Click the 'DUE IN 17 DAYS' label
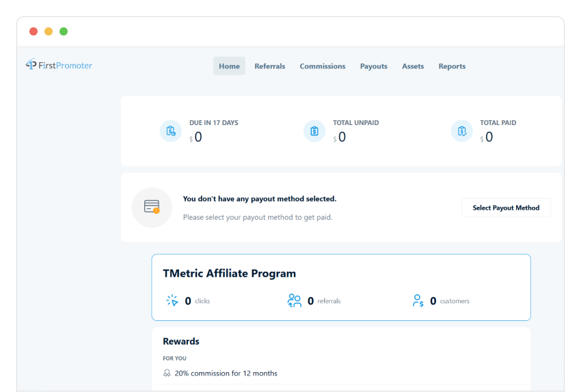Image resolution: width=581 pixels, height=392 pixels. point(214,122)
